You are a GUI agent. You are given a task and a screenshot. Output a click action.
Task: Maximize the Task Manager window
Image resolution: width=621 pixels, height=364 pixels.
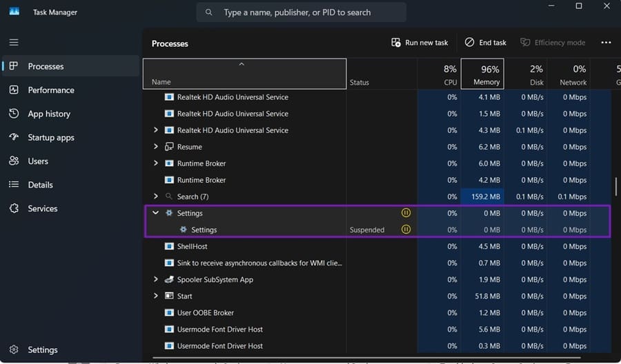(x=579, y=6)
